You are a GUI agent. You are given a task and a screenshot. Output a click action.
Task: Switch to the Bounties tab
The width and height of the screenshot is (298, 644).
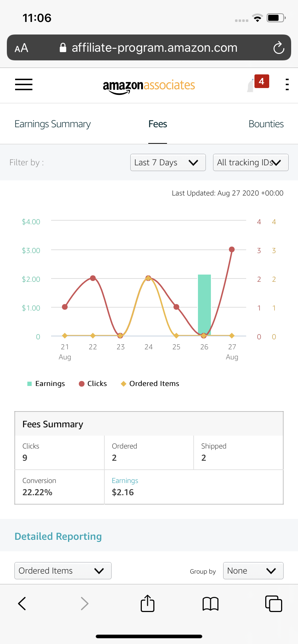[266, 124]
